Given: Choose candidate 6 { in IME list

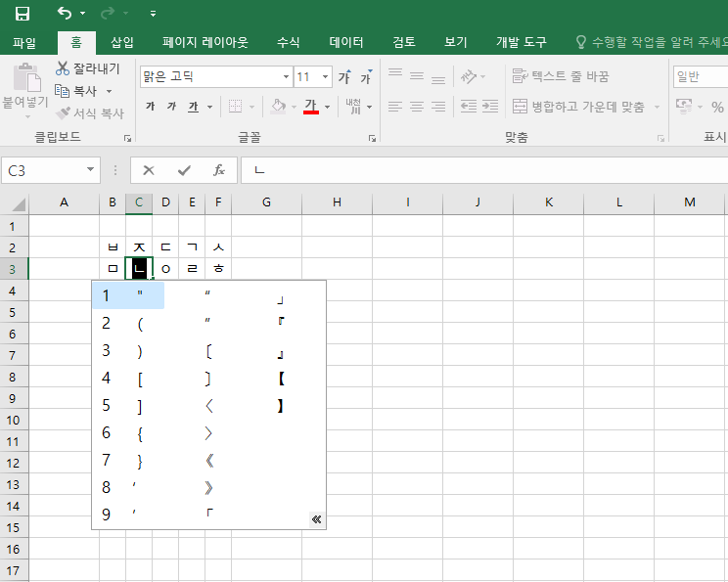Looking at the screenshot, I should click(128, 433).
